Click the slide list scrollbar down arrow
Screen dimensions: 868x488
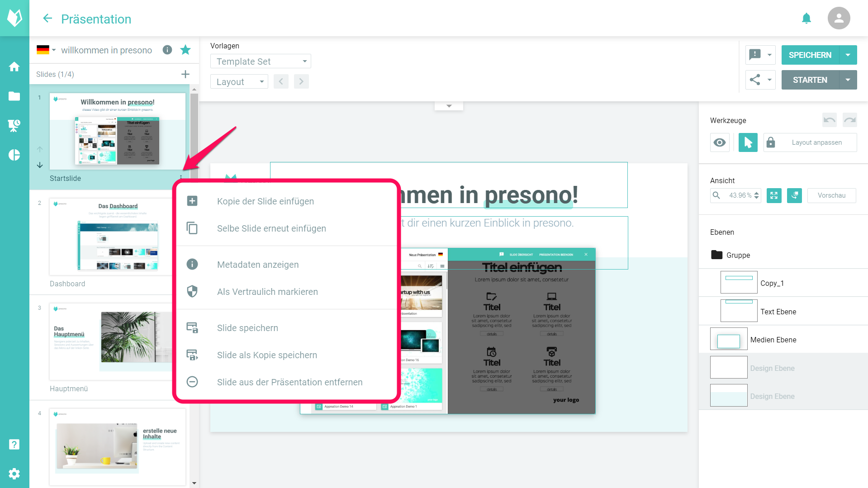194,483
